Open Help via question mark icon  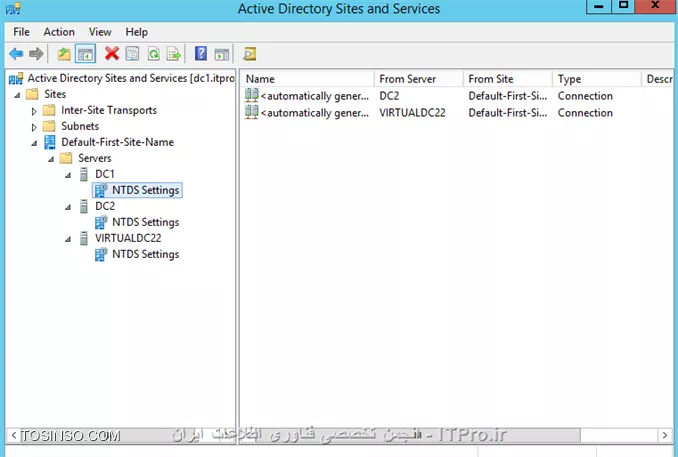[201, 54]
